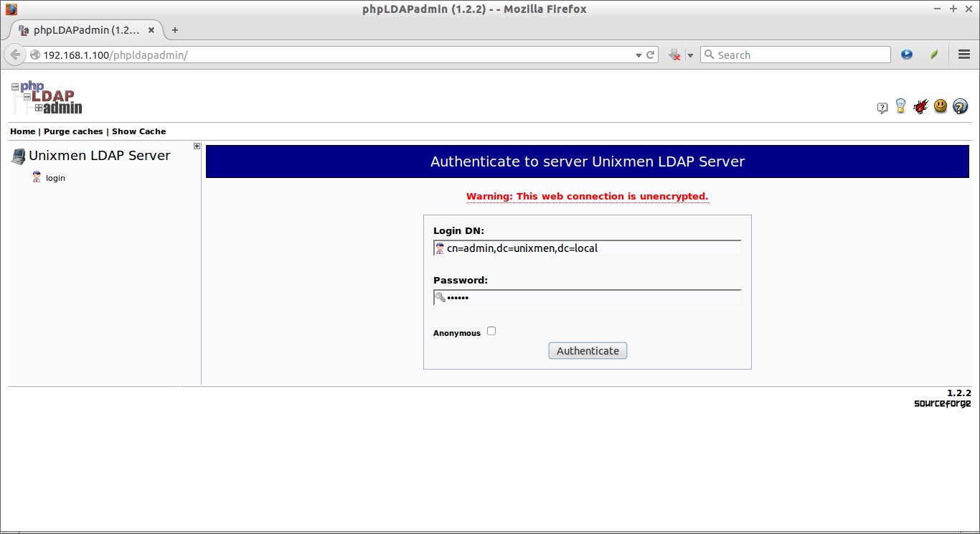Image resolution: width=980 pixels, height=534 pixels.
Task: Click the Password: label
Action: tap(461, 280)
